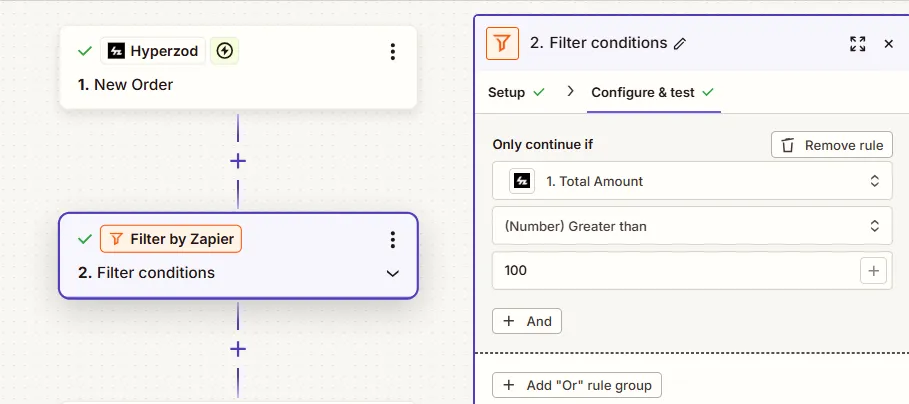Viewport: 909px width, 404px height.
Task: Click the And button to add a condition
Action: [x=527, y=321]
